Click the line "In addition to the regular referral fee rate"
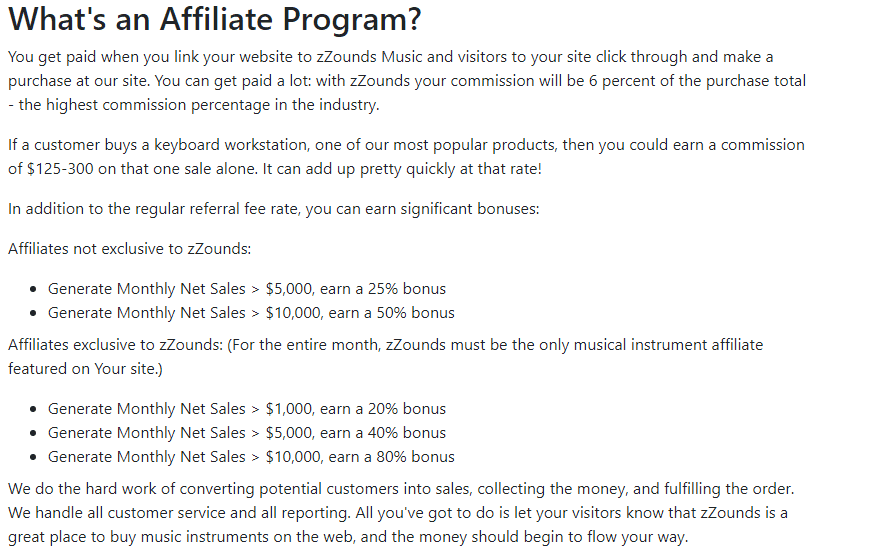 pyautogui.click(x=274, y=209)
